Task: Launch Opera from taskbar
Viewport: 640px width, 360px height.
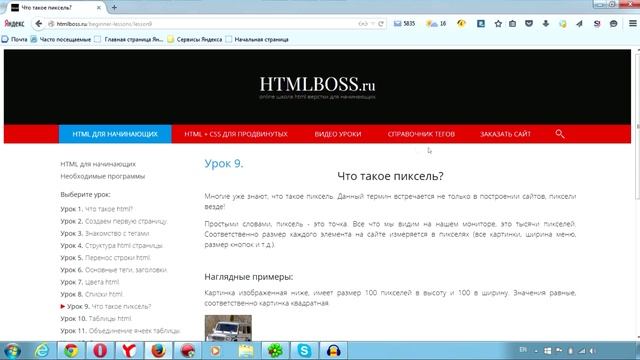Action: coord(100,351)
